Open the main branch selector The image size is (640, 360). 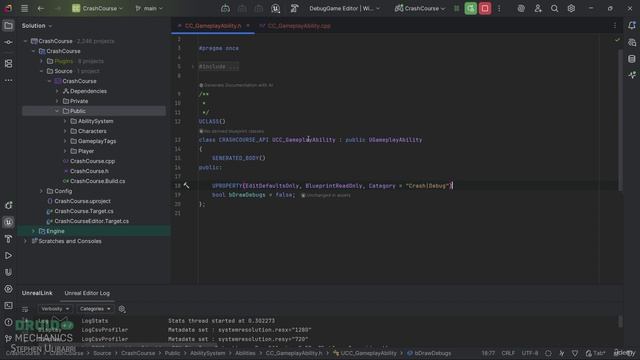[x=149, y=8]
